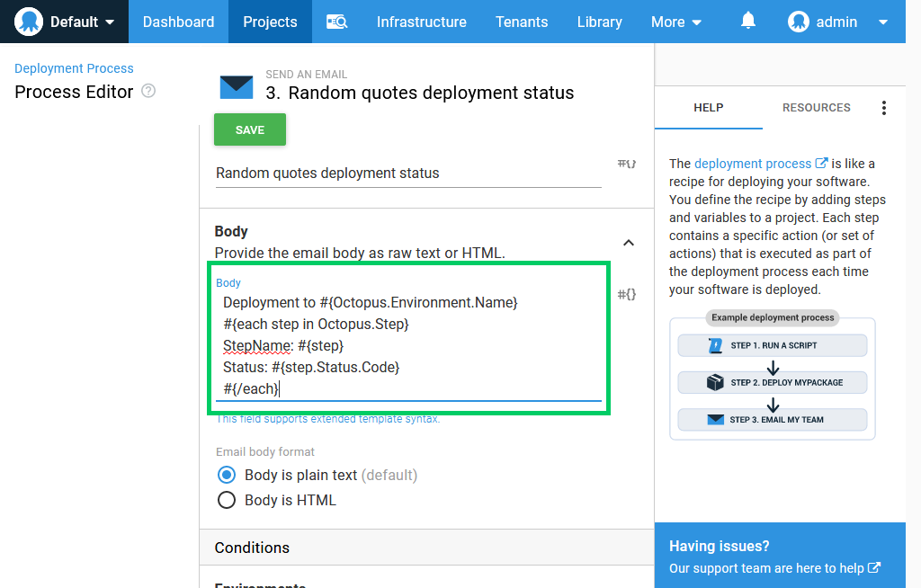Open the notifications bell

[747, 22]
